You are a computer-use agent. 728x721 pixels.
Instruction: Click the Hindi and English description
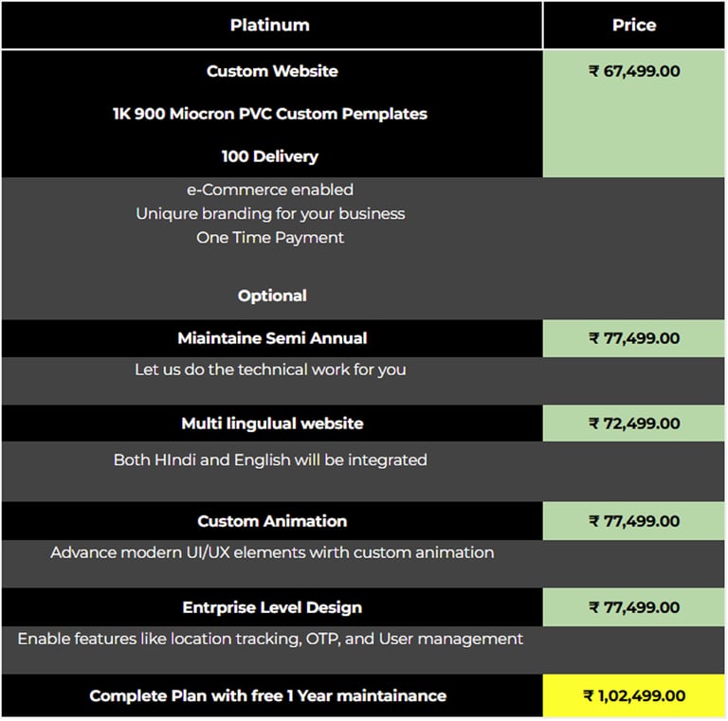coord(270,460)
